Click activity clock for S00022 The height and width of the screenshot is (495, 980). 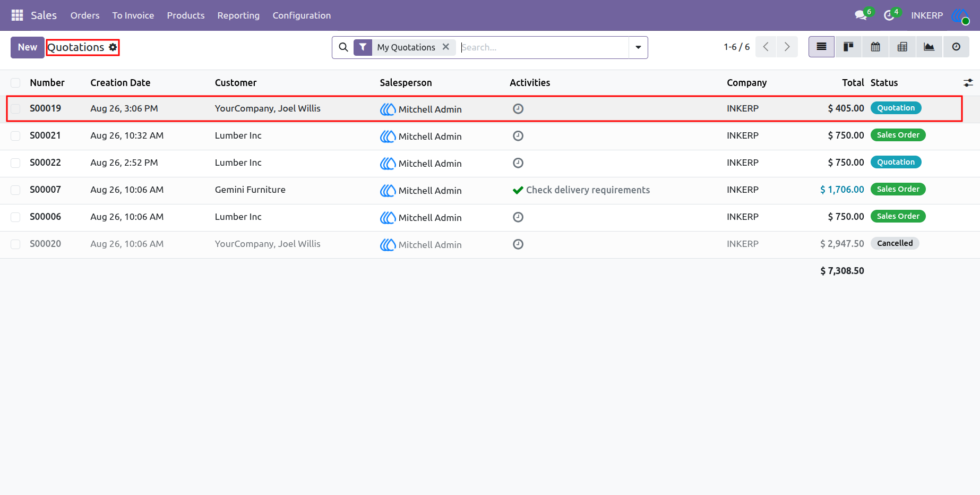[x=518, y=163]
